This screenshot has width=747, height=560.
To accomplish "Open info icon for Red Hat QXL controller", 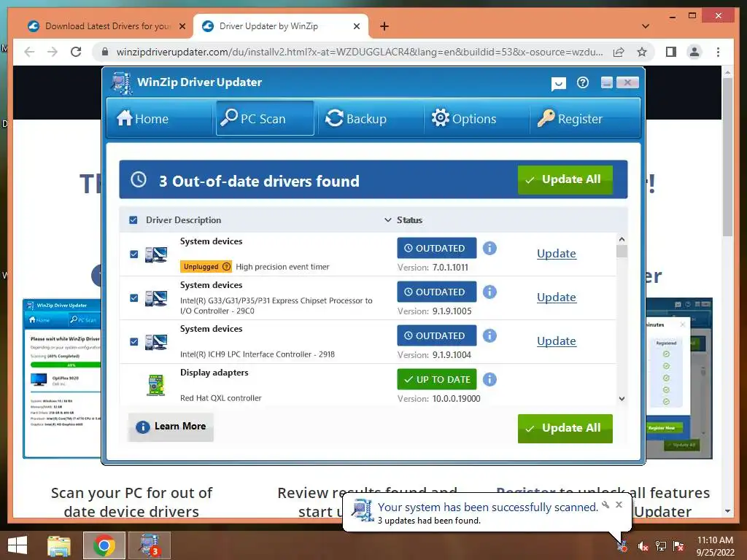I will pos(489,379).
